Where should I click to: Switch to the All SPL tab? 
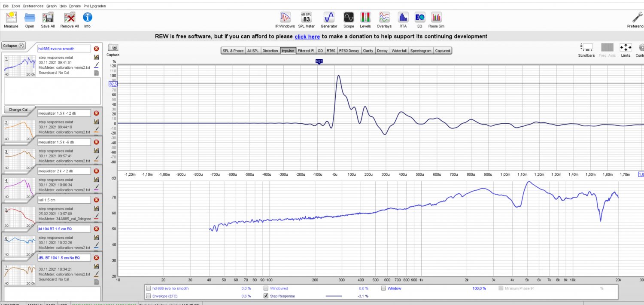(x=253, y=51)
